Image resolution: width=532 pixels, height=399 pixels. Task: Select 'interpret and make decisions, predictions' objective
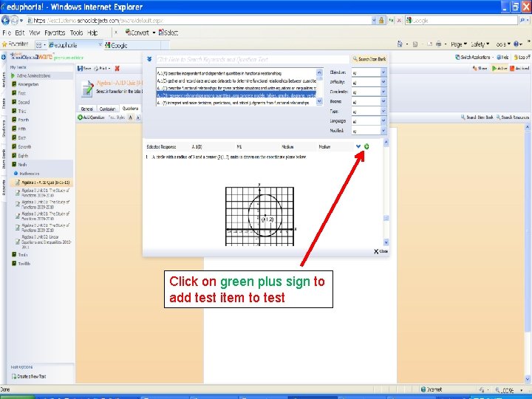[236, 103]
